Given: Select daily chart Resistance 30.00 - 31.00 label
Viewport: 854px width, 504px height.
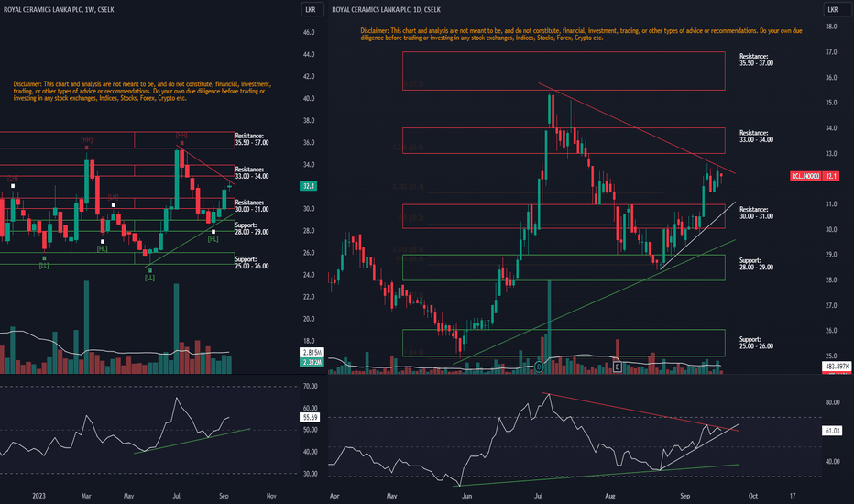Looking at the screenshot, I should (756, 213).
